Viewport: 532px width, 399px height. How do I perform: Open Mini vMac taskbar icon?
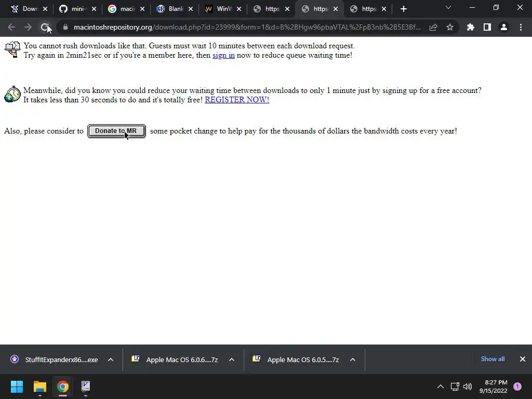pyautogui.click(x=86, y=387)
